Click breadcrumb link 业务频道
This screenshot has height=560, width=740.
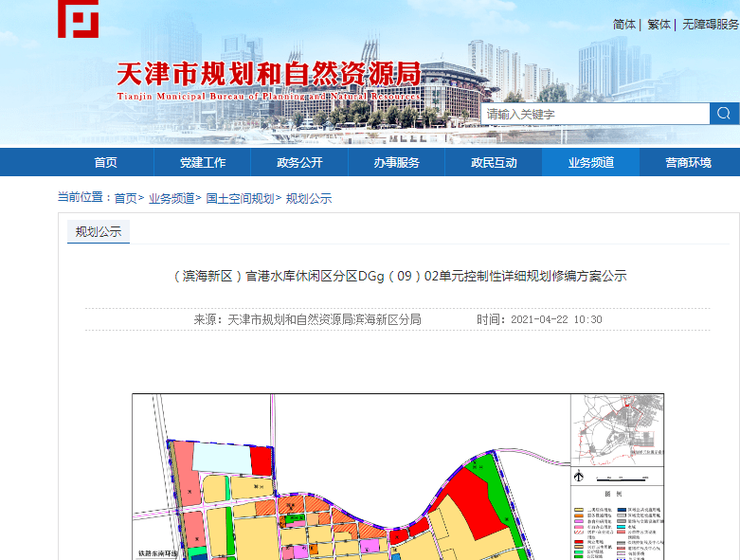click(x=171, y=198)
